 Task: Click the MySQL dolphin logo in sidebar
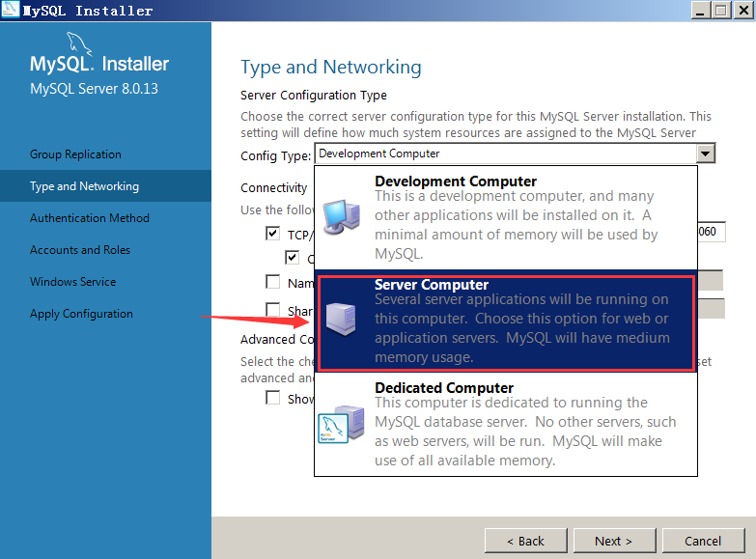78,44
